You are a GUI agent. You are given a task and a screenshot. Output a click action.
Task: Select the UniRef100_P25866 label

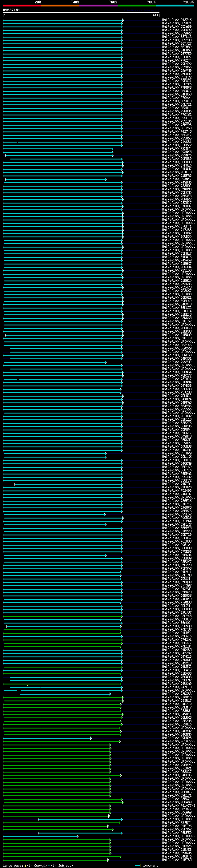click(177, 67)
